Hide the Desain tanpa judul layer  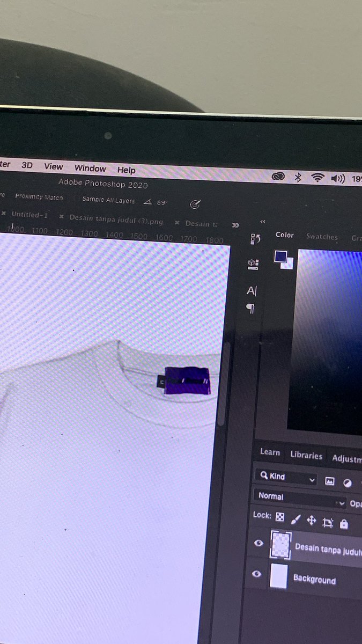pos(258,543)
